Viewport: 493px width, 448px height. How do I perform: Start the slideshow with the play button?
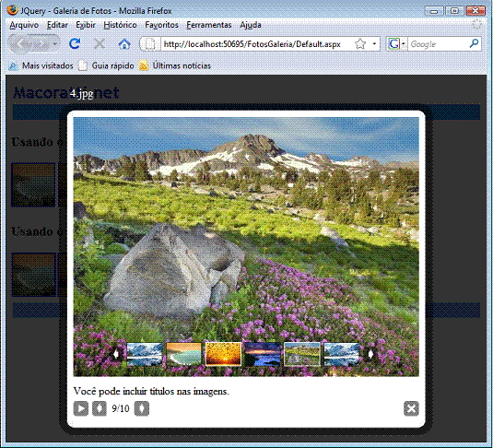point(81,408)
